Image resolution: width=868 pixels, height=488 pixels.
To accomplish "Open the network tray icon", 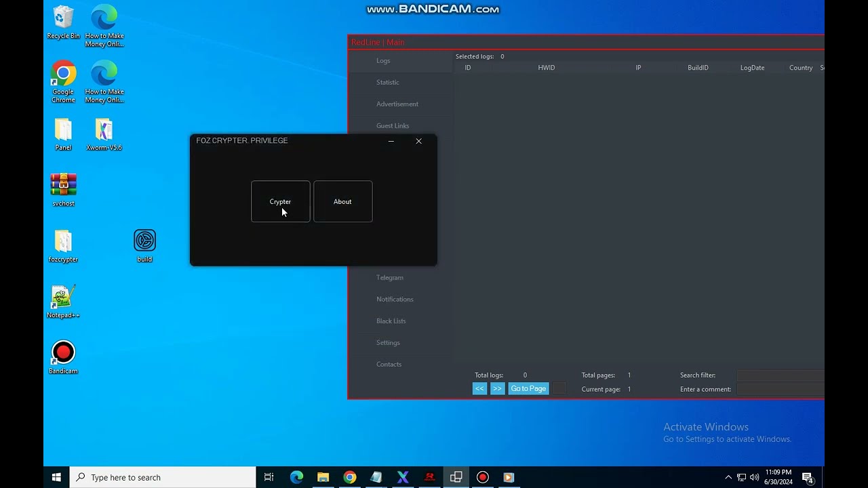I will [741, 477].
